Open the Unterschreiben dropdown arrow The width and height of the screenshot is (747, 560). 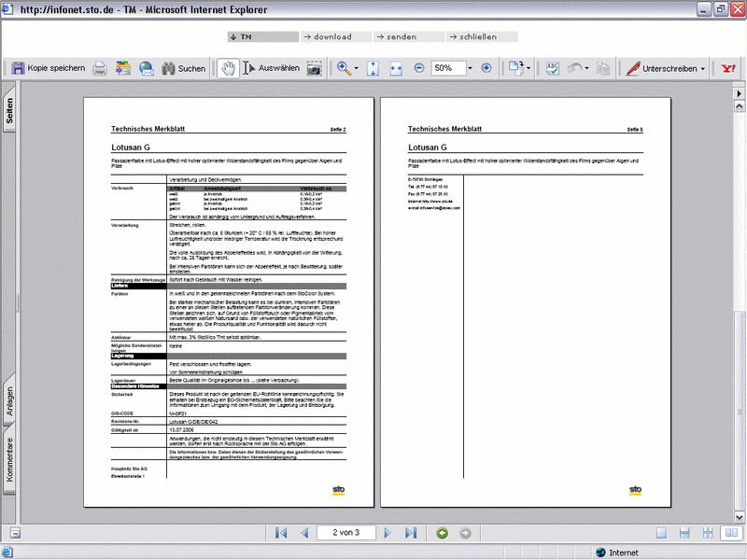[x=703, y=68]
